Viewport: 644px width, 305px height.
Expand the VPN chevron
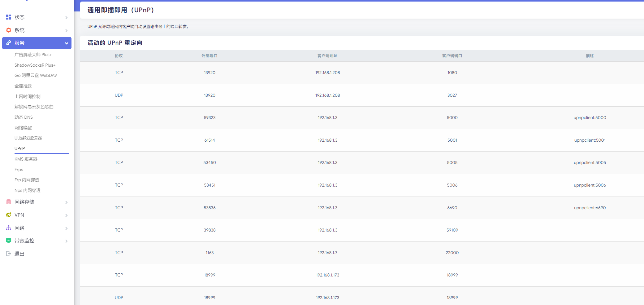point(66,215)
